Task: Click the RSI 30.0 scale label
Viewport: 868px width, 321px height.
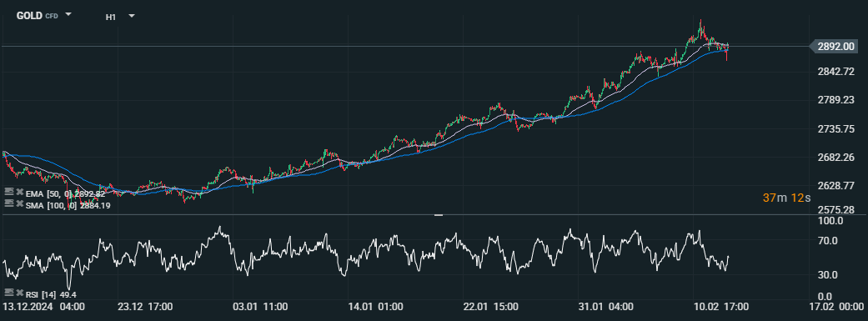Action: point(827,275)
